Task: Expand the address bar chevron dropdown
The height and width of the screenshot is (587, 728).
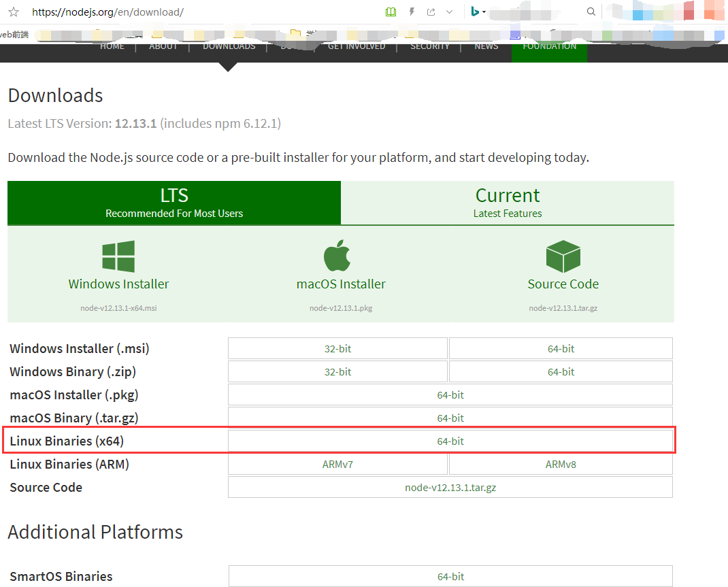Action: (x=449, y=12)
